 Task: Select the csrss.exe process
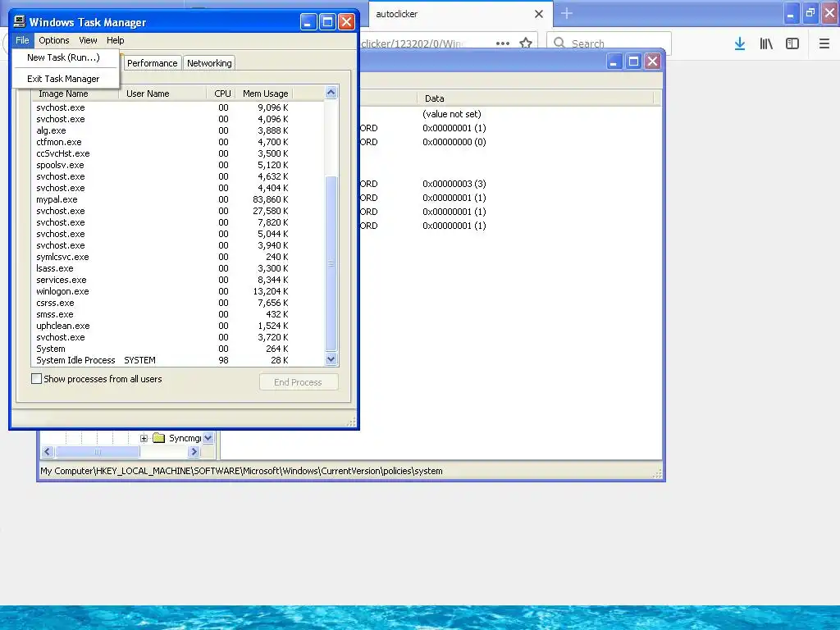pyautogui.click(x=178, y=303)
